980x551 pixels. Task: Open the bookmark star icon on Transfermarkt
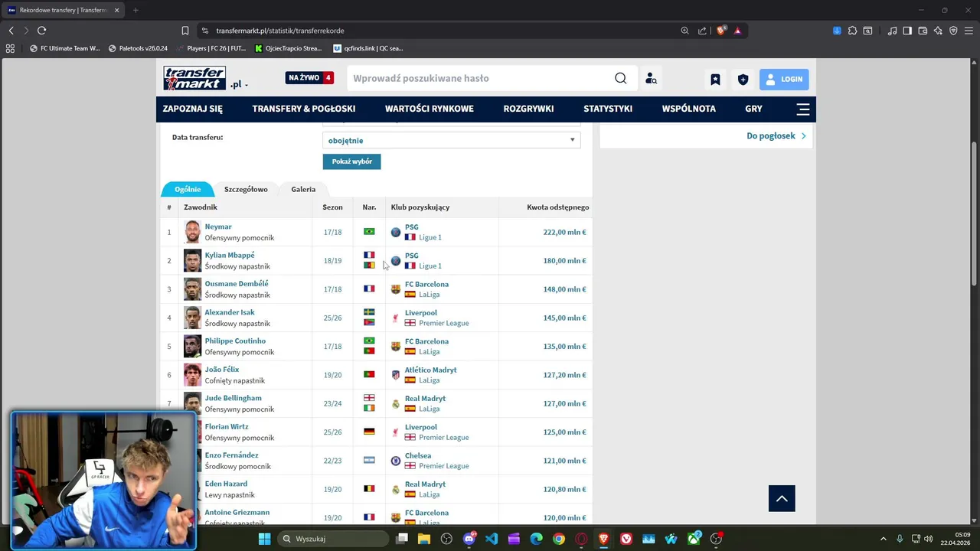pyautogui.click(x=715, y=79)
